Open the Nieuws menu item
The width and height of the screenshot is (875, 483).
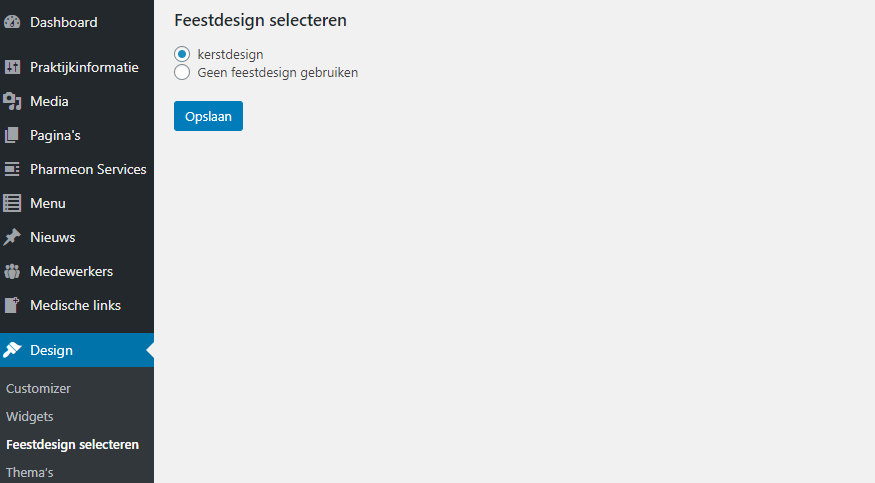tap(53, 237)
